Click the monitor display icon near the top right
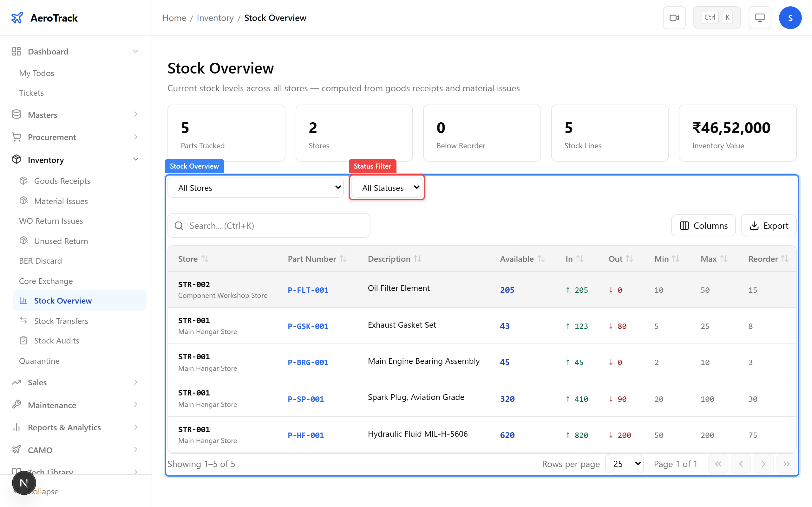This screenshot has width=812, height=507. [760, 17]
